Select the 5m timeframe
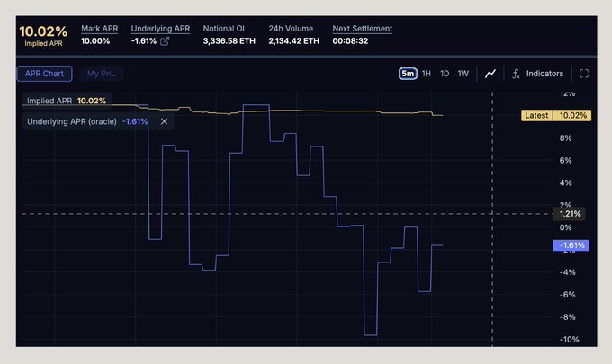 (408, 74)
